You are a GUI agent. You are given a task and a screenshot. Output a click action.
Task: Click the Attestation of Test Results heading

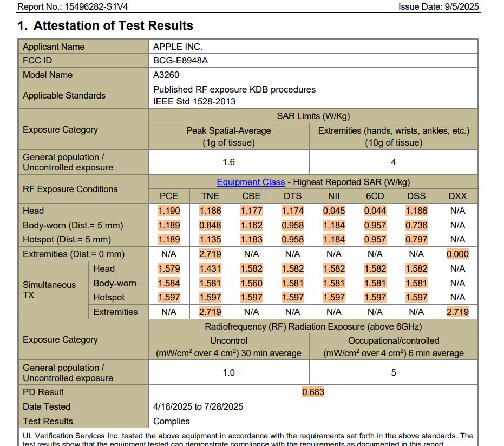106,25
